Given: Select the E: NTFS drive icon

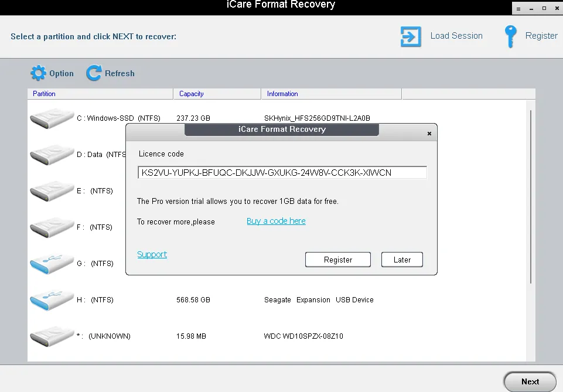Looking at the screenshot, I should (x=52, y=191).
